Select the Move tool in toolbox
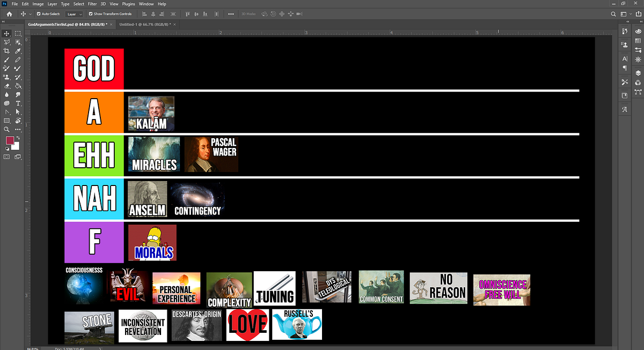 click(x=6, y=34)
